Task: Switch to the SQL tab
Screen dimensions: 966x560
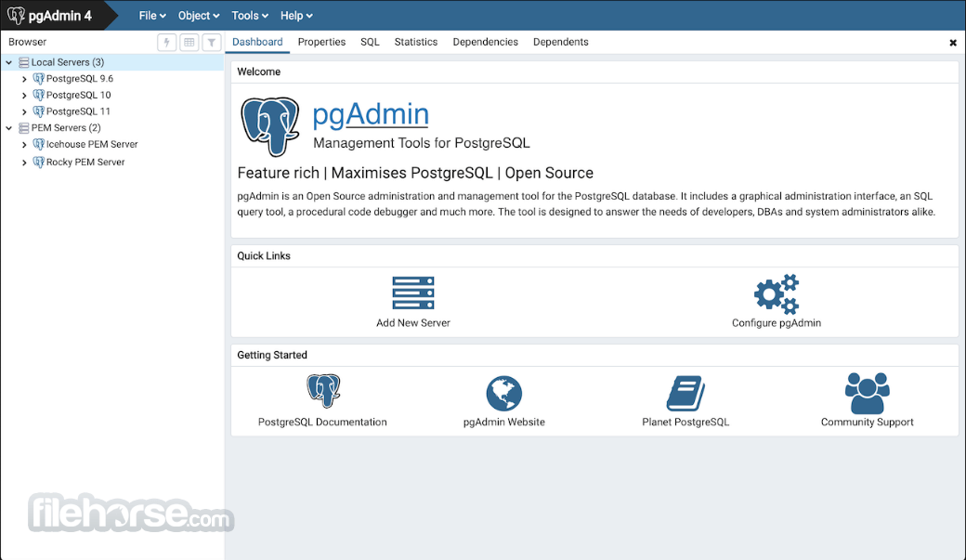Action: 370,42
